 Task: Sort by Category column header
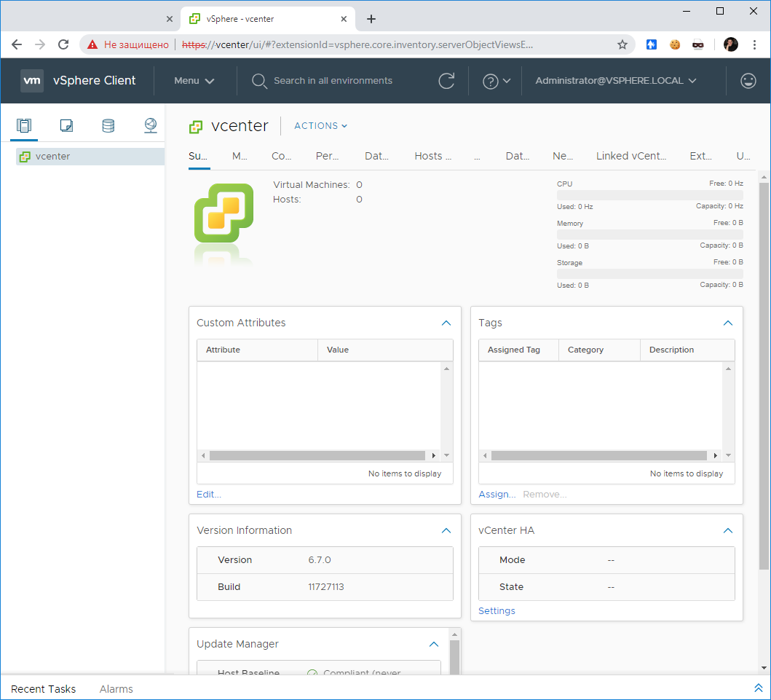pyautogui.click(x=599, y=350)
